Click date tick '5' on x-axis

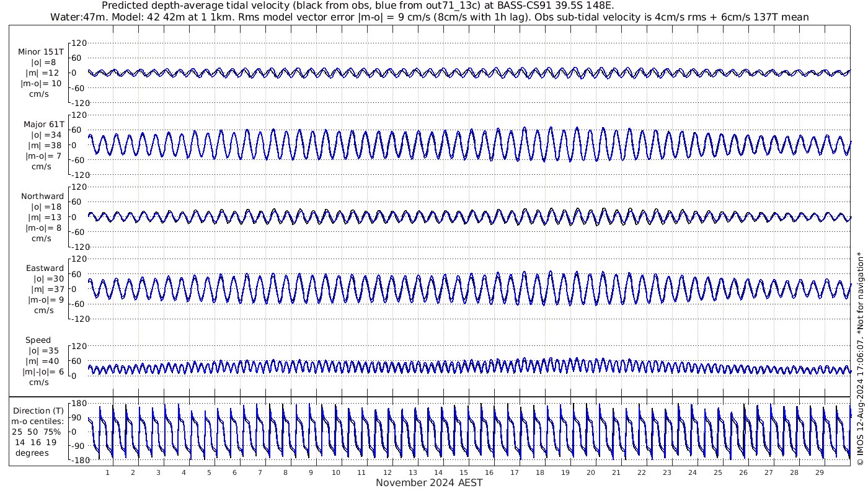pos(209,472)
